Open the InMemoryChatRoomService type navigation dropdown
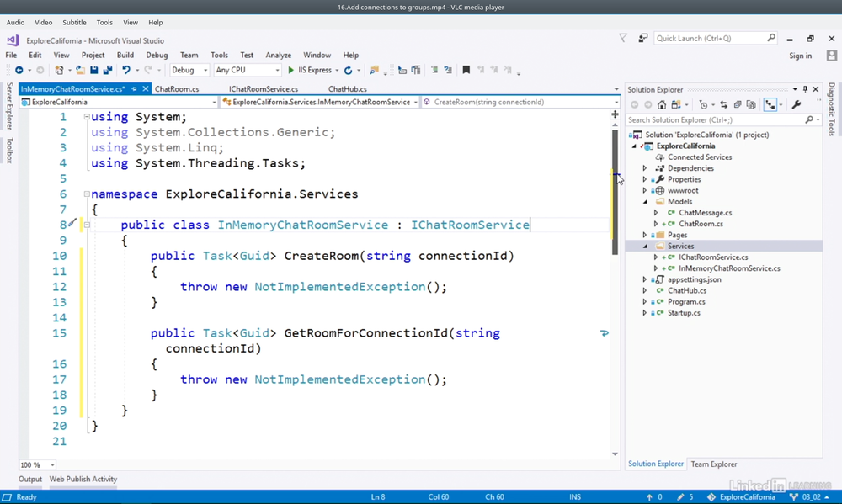Viewport: 842px width, 504px height. (x=416, y=102)
